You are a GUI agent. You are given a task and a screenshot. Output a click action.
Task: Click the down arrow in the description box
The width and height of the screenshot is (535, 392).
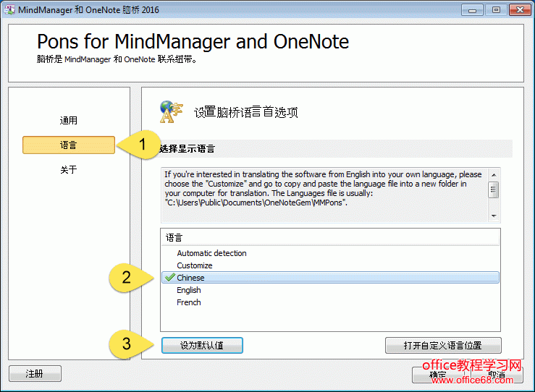coord(494,216)
